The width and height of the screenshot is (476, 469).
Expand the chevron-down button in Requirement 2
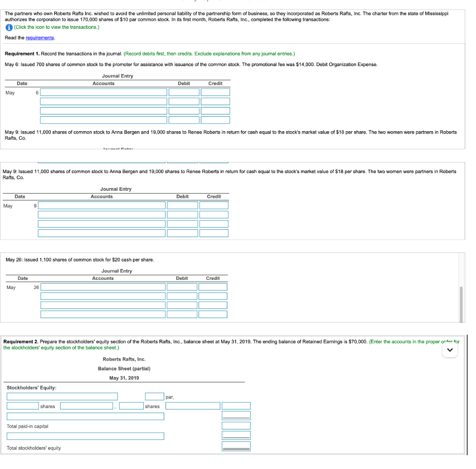450,350
